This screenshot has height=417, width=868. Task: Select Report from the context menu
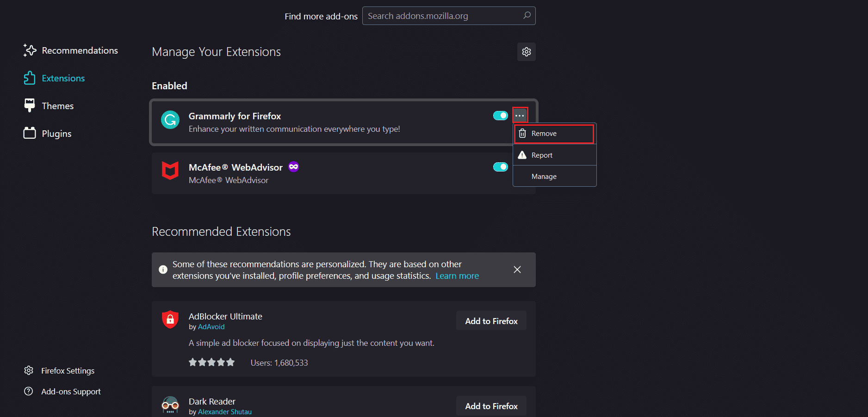pyautogui.click(x=554, y=155)
